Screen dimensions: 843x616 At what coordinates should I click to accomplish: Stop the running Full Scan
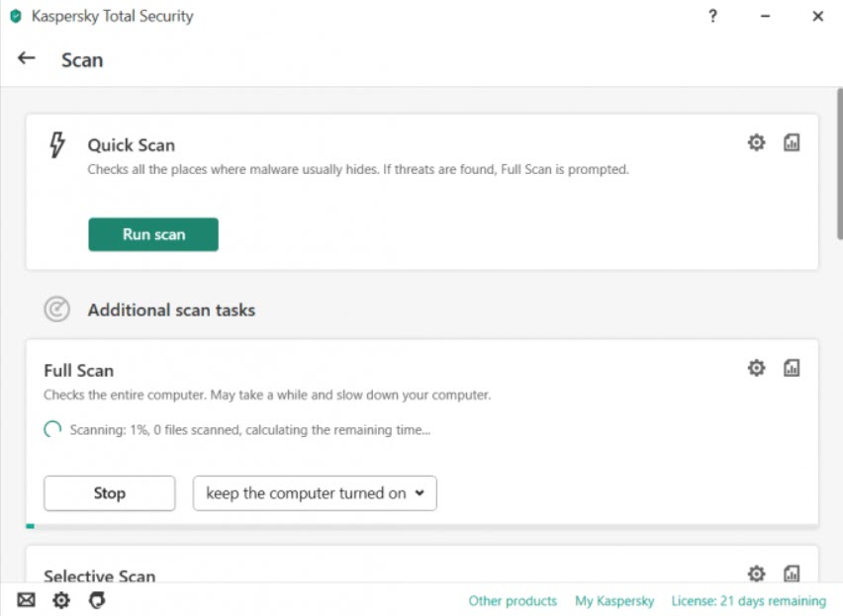[x=110, y=493]
